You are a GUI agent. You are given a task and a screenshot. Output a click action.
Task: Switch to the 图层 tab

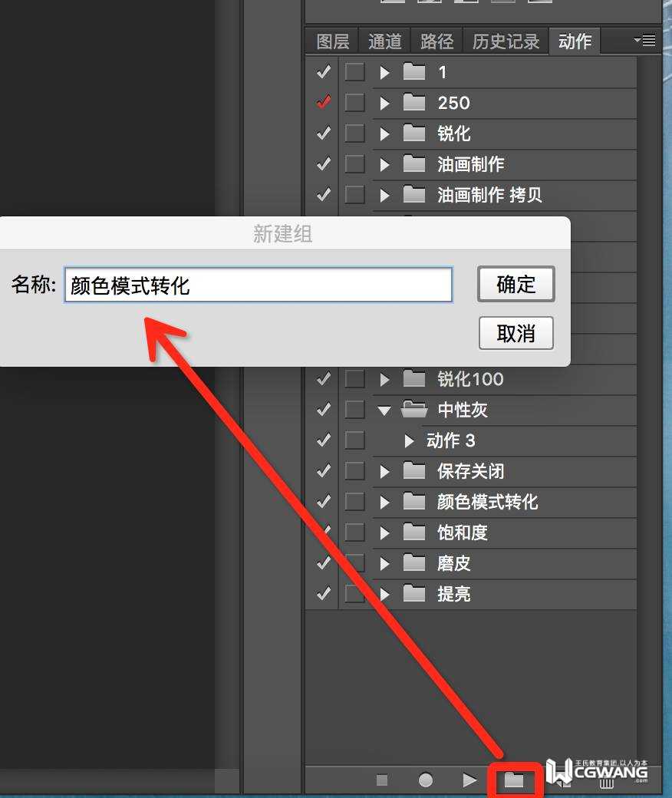(333, 41)
